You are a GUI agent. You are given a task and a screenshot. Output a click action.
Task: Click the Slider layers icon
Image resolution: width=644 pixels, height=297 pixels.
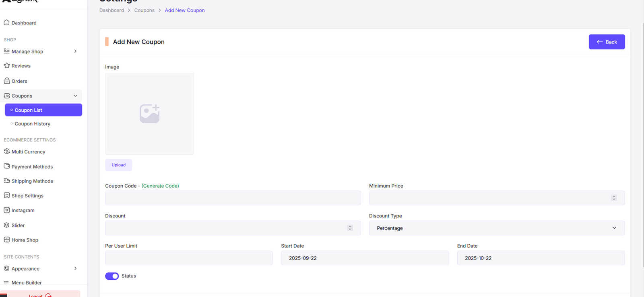[6, 225]
